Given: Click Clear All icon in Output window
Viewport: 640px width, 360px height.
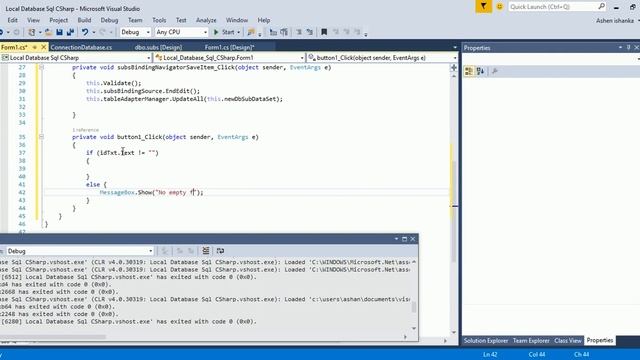Looking at the screenshot, I should 206,251.
